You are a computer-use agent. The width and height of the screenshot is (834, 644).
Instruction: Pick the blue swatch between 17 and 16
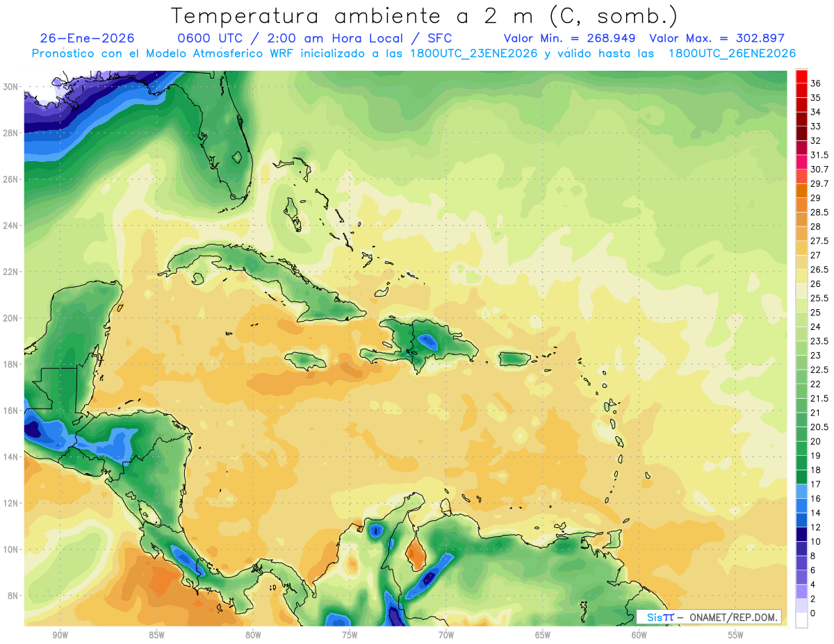pyautogui.click(x=801, y=491)
